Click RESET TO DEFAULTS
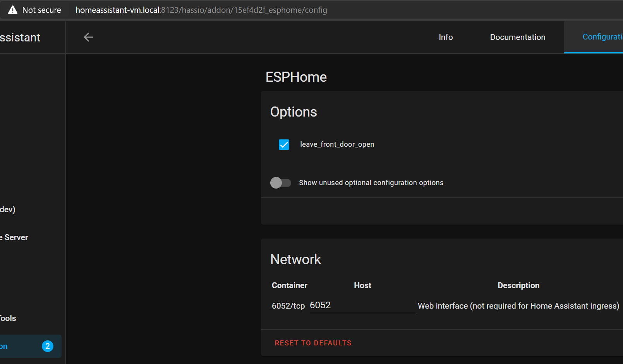The height and width of the screenshot is (364, 623). 313,343
